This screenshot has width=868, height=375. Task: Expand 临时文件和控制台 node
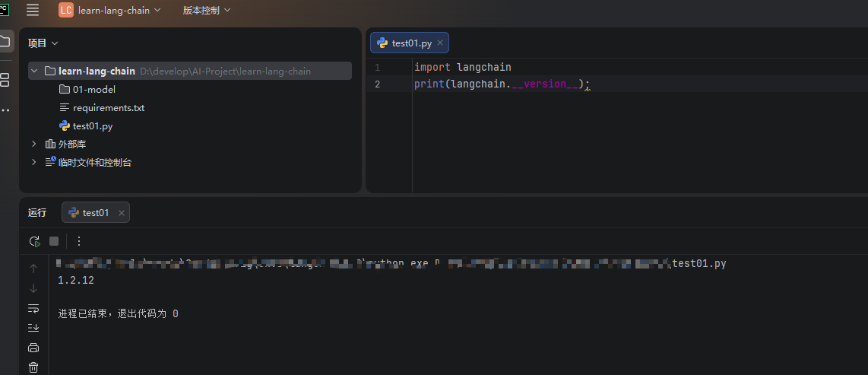33,162
